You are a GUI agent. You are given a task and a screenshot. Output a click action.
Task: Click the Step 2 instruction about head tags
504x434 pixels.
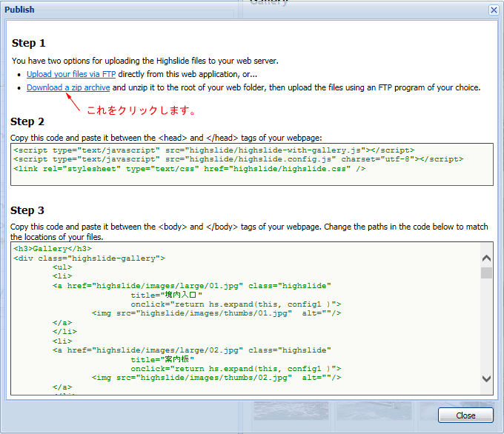(x=166, y=138)
